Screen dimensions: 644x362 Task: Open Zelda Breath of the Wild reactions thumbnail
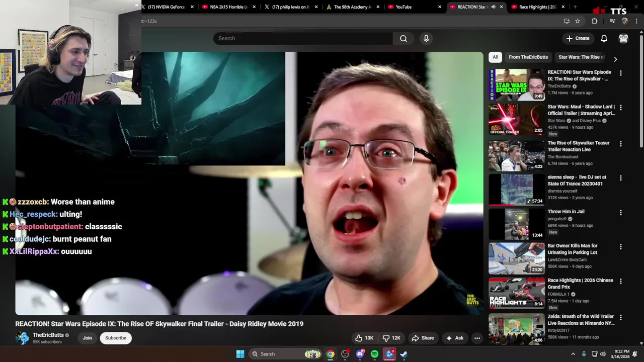(x=517, y=329)
